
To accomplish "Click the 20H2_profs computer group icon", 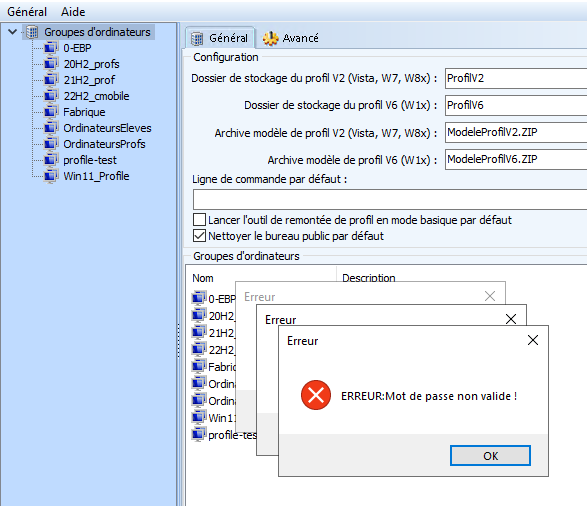I will pyautogui.click(x=51, y=64).
